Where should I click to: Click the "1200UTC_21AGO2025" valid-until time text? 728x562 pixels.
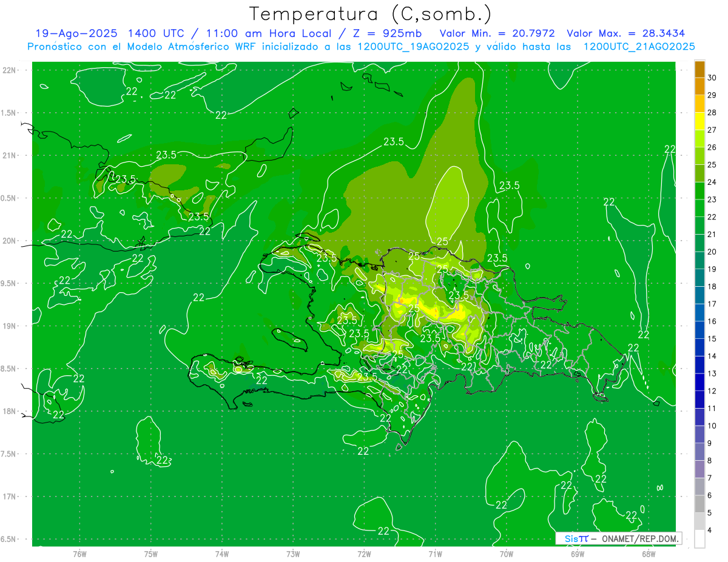pos(639,47)
